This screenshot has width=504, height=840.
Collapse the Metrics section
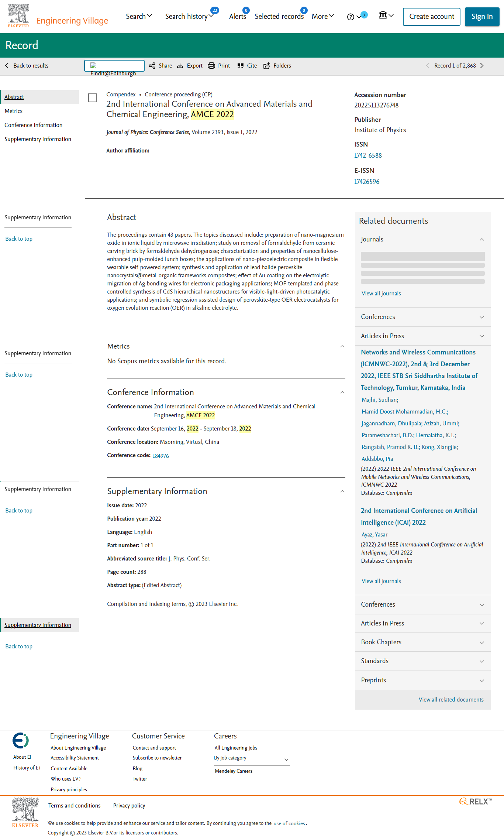pyautogui.click(x=342, y=346)
